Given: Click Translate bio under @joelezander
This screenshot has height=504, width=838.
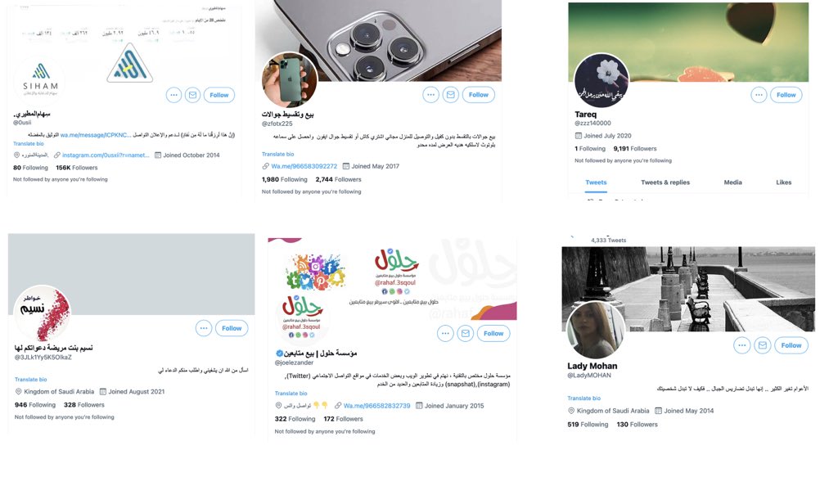Looking at the screenshot, I should click(291, 394).
